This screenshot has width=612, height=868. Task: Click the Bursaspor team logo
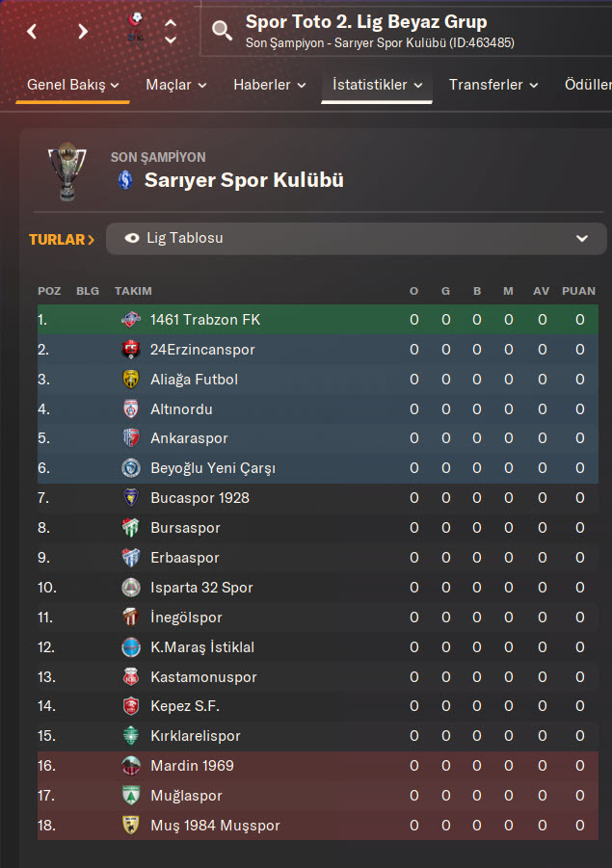[x=131, y=529]
